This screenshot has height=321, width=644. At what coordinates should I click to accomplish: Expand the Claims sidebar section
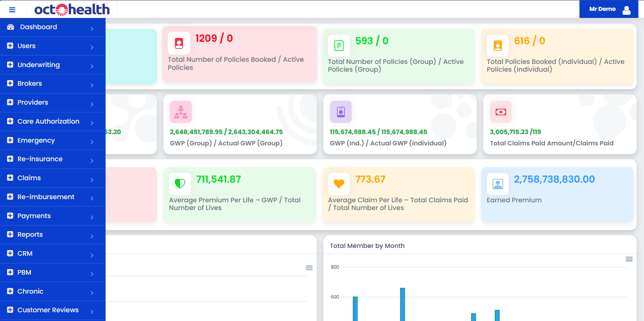coord(30,178)
